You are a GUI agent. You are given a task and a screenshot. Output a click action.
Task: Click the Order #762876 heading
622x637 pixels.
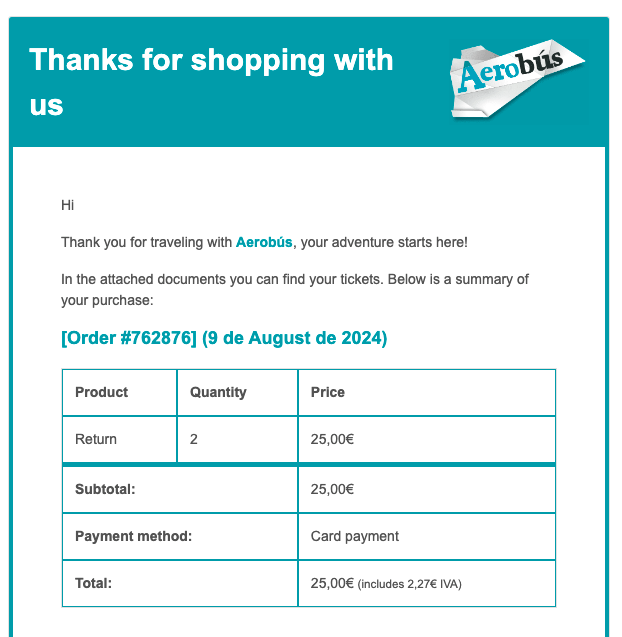224,338
